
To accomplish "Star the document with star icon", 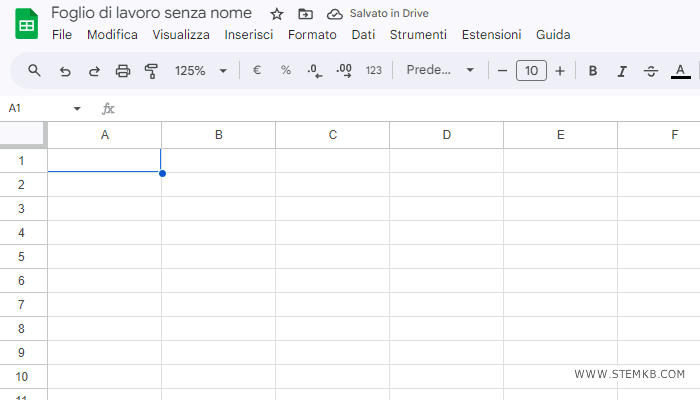I will [x=277, y=14].
